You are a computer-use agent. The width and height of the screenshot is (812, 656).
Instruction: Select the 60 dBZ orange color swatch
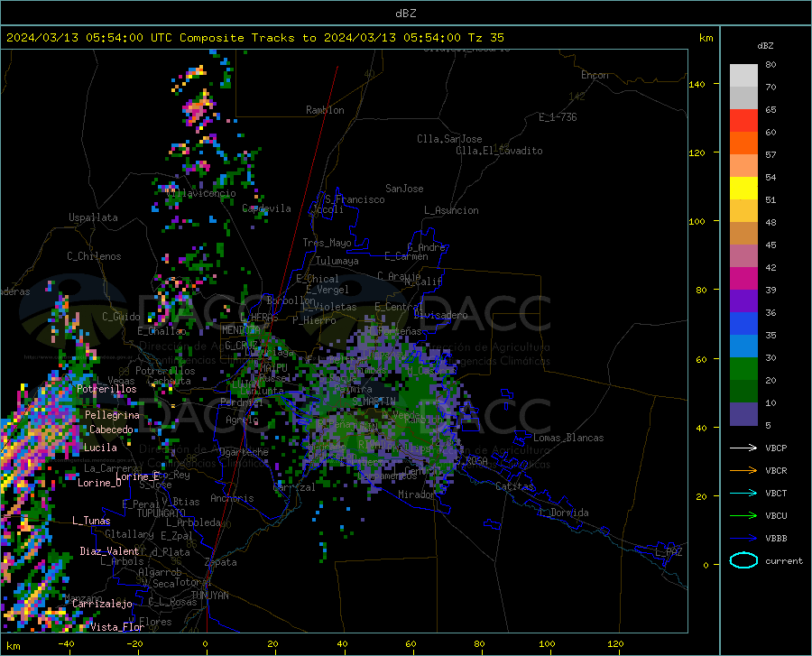(x=743, y=143)
